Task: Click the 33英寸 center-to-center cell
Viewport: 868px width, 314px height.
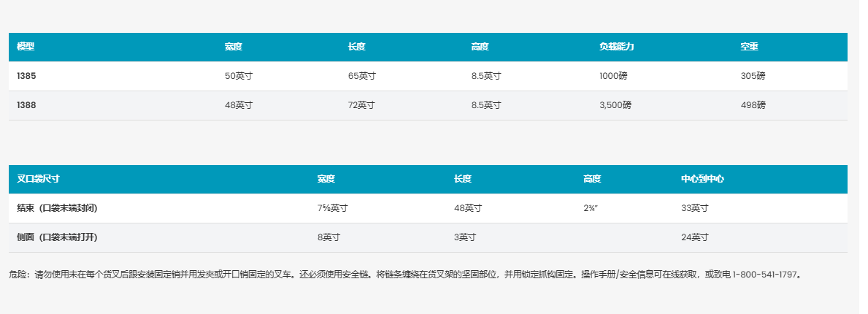Action: (x=695, y=208)
